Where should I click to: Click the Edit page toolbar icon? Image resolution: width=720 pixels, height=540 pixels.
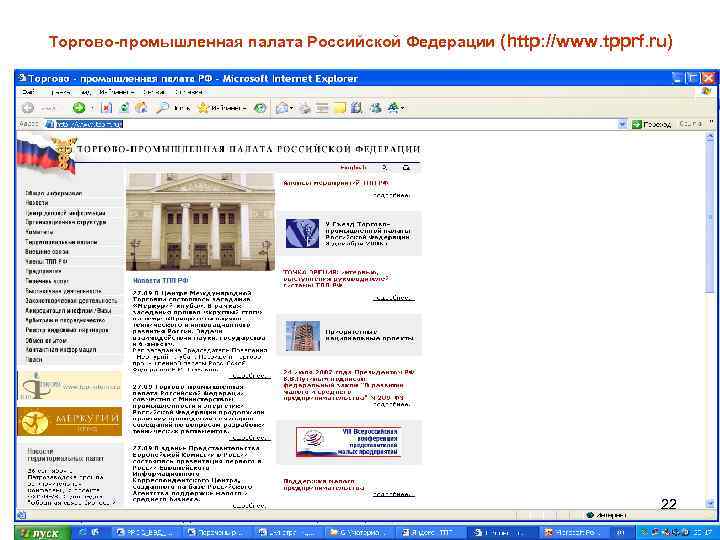[323, 108]
